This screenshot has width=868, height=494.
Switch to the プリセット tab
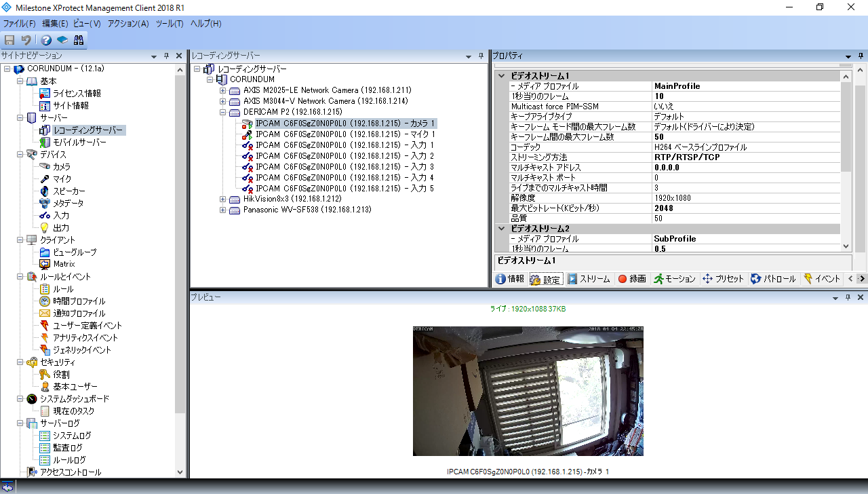pos(723,279)
